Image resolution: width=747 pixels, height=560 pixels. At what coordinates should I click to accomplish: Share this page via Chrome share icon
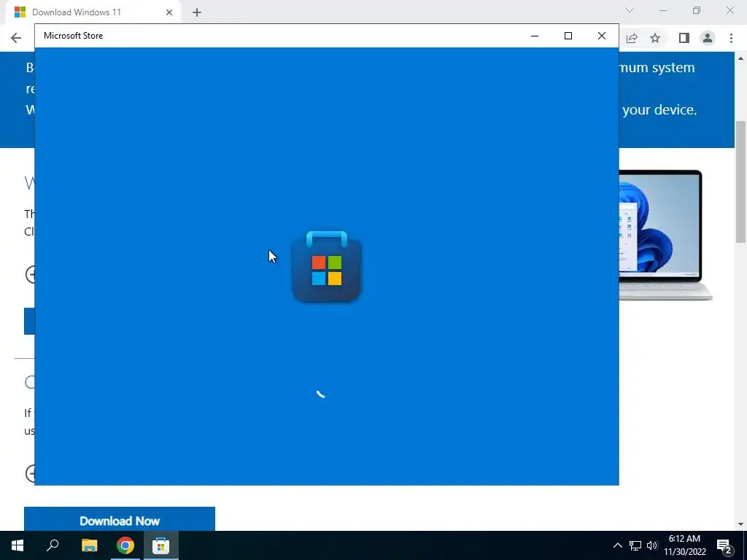(x=632, y=38)
